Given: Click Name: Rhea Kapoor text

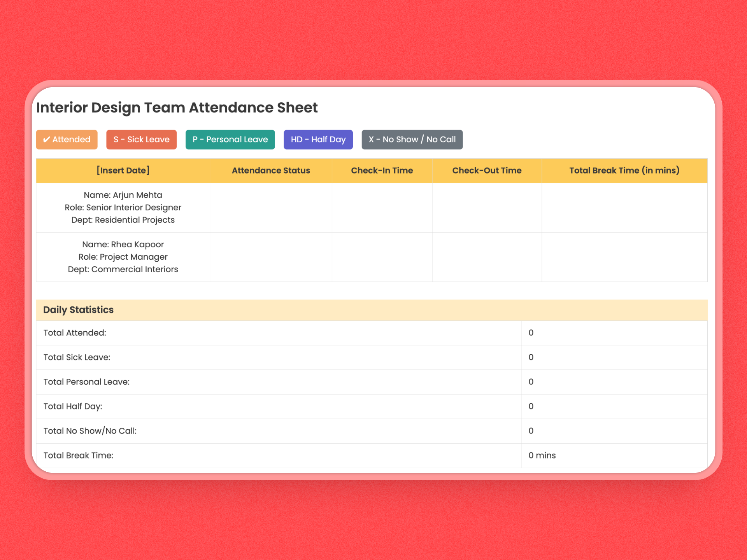Looking at the screenshot, I should point(123,245).
